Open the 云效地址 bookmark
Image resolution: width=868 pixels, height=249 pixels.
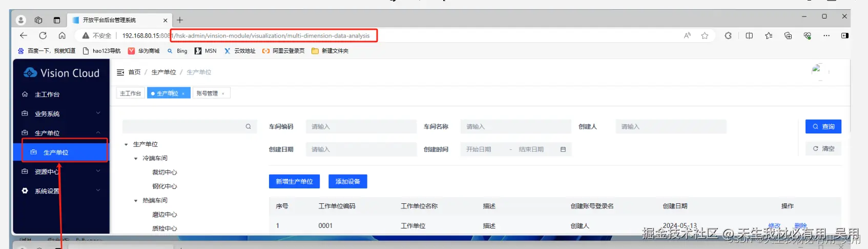tap(240, 51)
